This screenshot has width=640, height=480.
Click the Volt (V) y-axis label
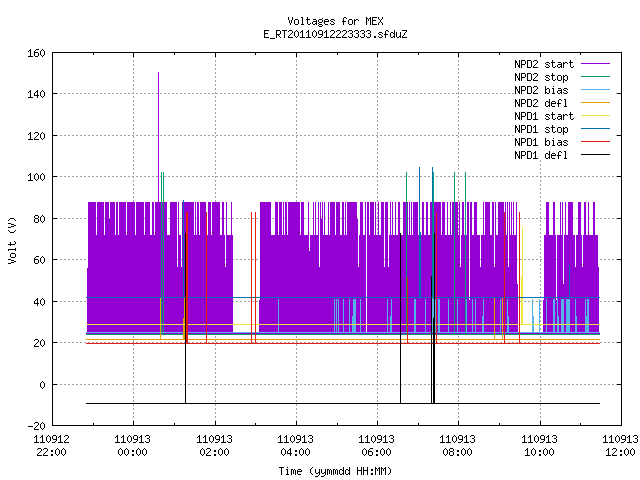pos(12,240)
